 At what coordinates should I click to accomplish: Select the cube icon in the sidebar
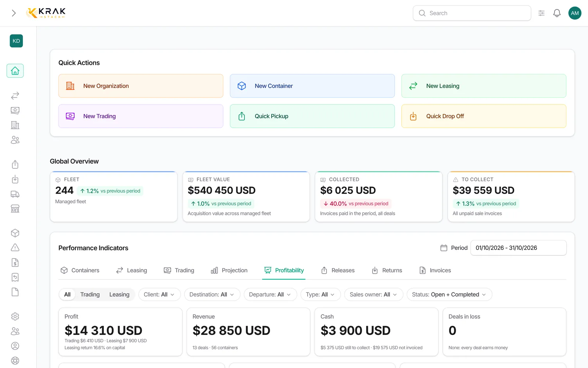click(15, 233)
